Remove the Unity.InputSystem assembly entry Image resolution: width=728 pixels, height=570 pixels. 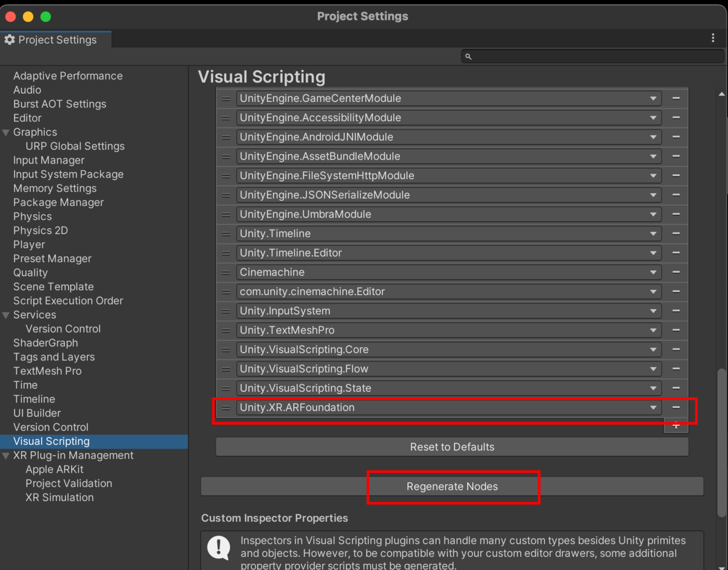pos(675,311)
